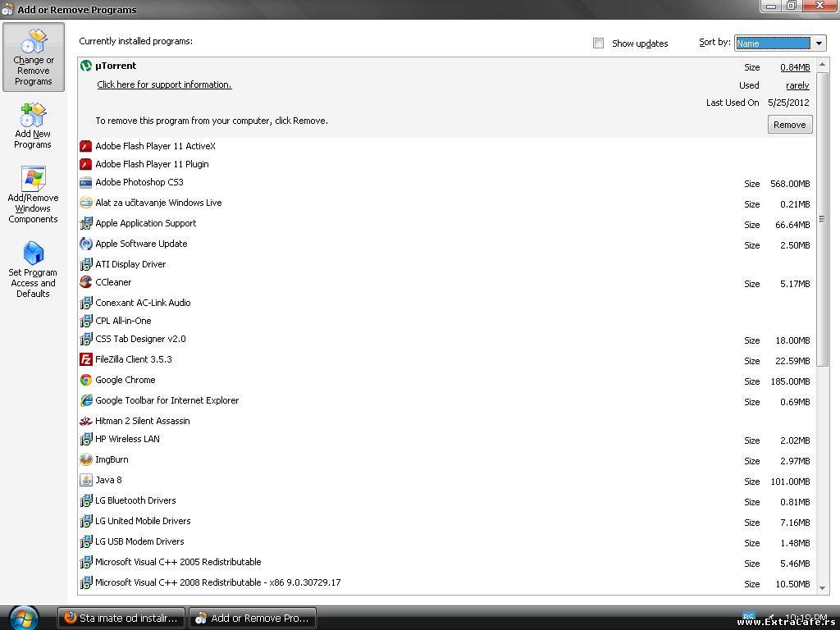The image size is (840, 630).
Task: Click the Microsoft Visual C++ 2008 Redistributable icon
Action: point(85,582)
